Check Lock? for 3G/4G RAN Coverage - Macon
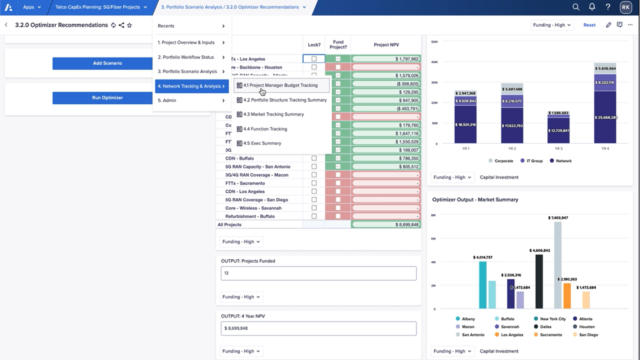The width and height of the screenshot is (640, 360). point(314,175)
